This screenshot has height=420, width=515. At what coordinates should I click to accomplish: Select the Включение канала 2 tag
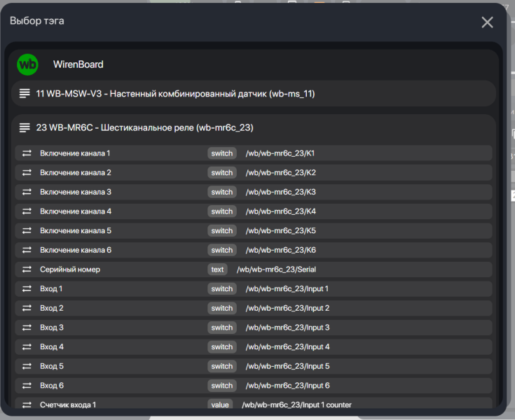[253, 173]
